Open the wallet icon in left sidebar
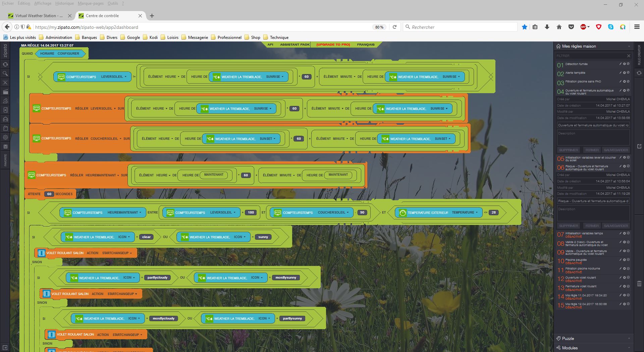 (x=5, y=128)
